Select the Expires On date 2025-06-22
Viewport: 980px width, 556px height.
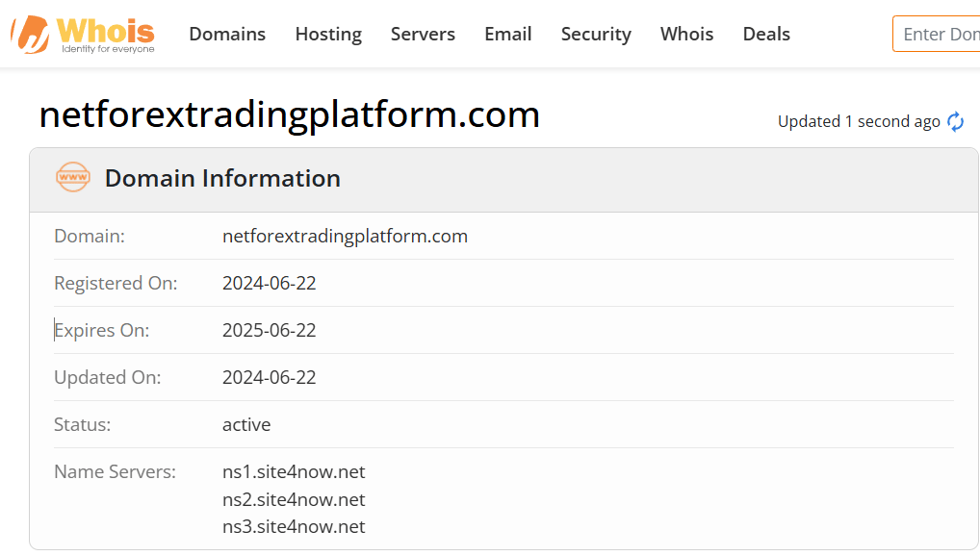(270, 330)
